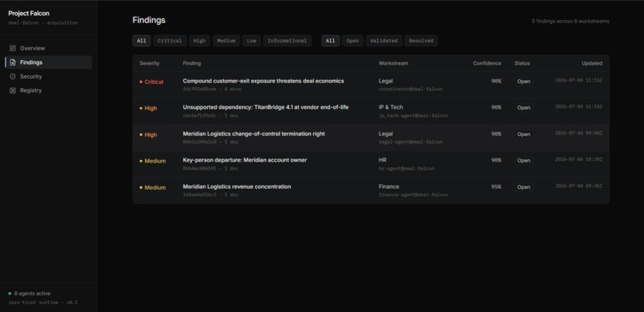Sort by the Status column header
The image size is (644, 312).
click(522, 63)
